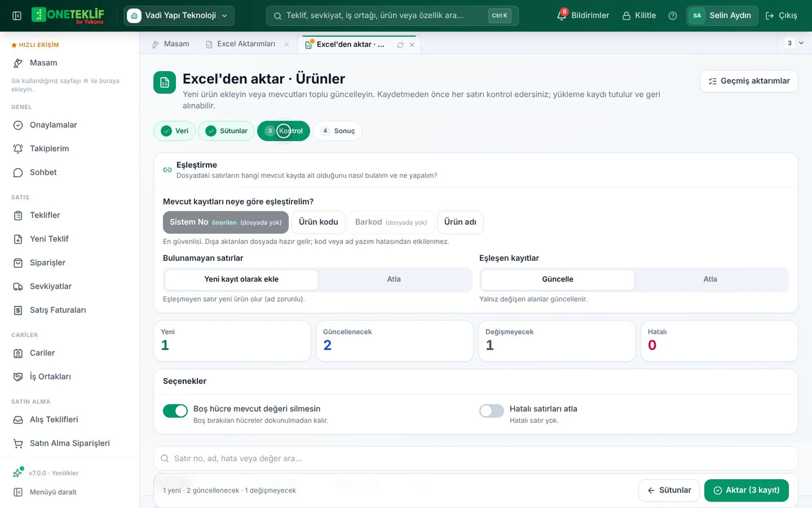Open Satış Faturaları in sidebar
Image resolution: width=812 pixels, height=508 pixels.
tap(69, 310)
